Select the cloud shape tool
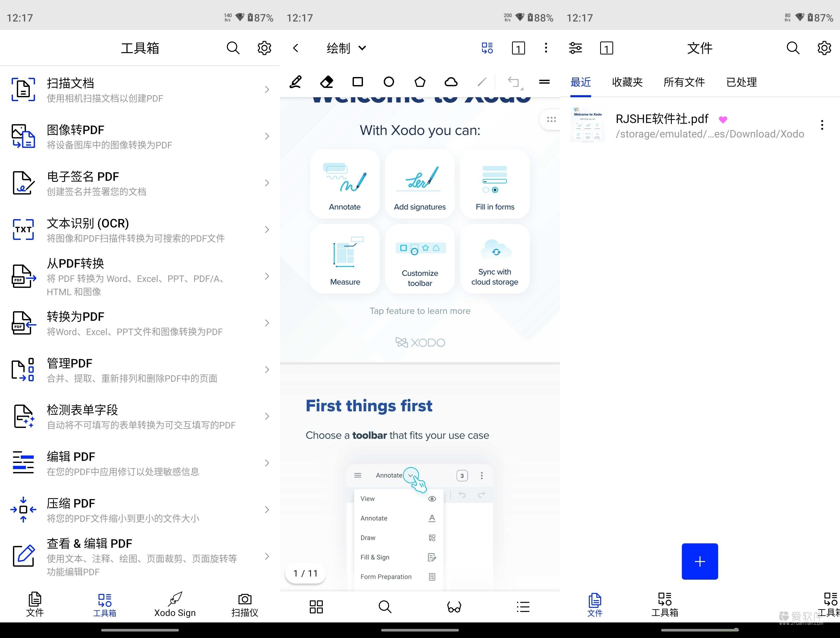This screenshot has width=840, height=638. [451, 82]
